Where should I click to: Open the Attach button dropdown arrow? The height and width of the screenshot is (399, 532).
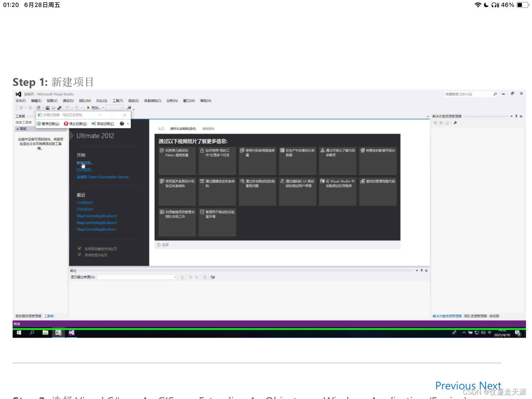103,108
